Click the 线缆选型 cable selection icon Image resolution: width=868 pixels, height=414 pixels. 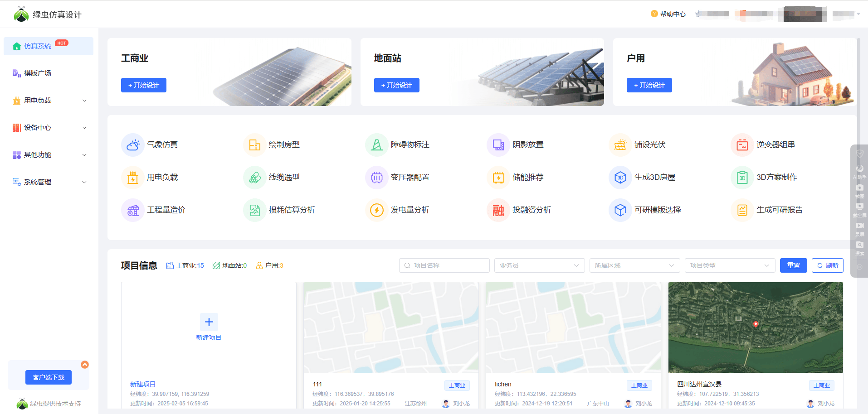(255, 178)
